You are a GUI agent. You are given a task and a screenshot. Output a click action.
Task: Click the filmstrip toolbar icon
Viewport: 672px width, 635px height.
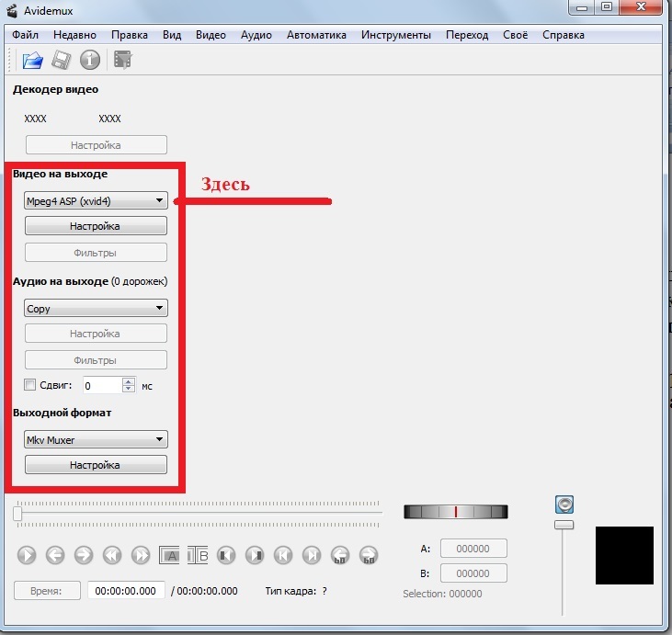(x=123, y=60)
